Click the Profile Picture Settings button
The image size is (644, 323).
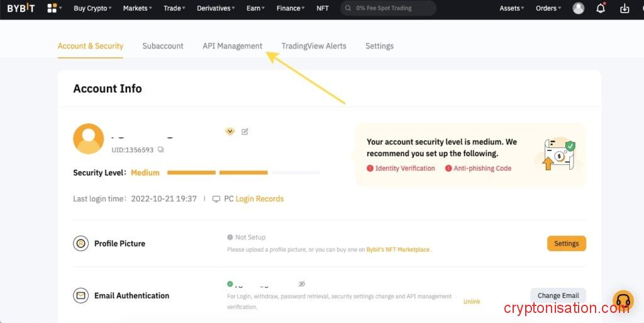click(567, 243)
